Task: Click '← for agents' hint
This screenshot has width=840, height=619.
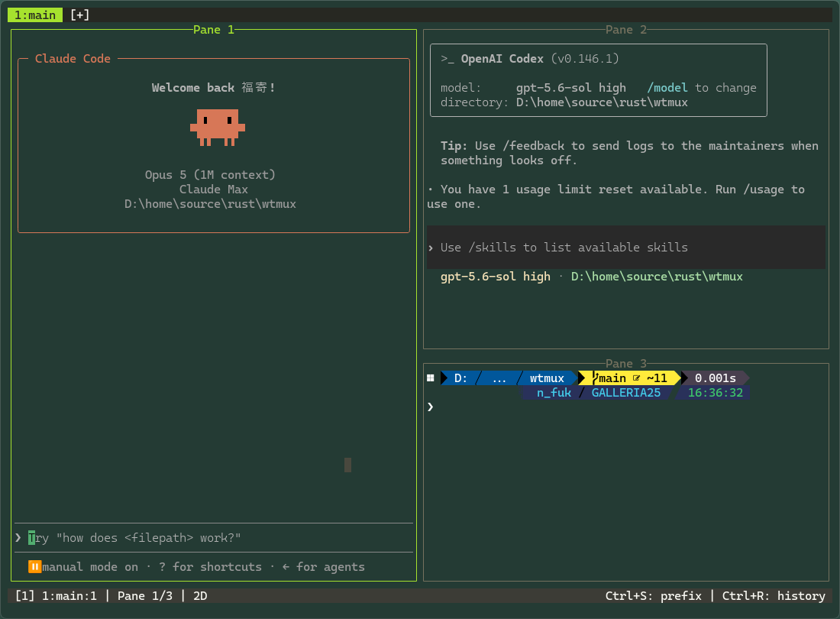Action: [x=324, y=566]
